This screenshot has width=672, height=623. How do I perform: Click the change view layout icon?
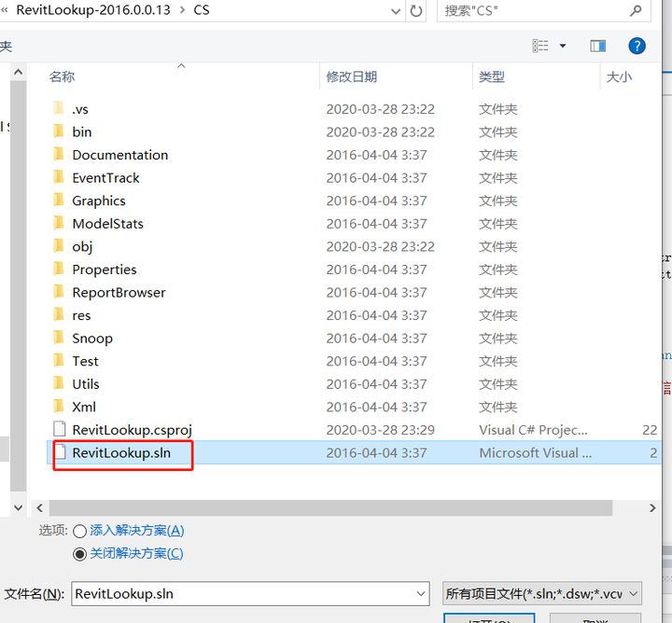pos(540,46)
